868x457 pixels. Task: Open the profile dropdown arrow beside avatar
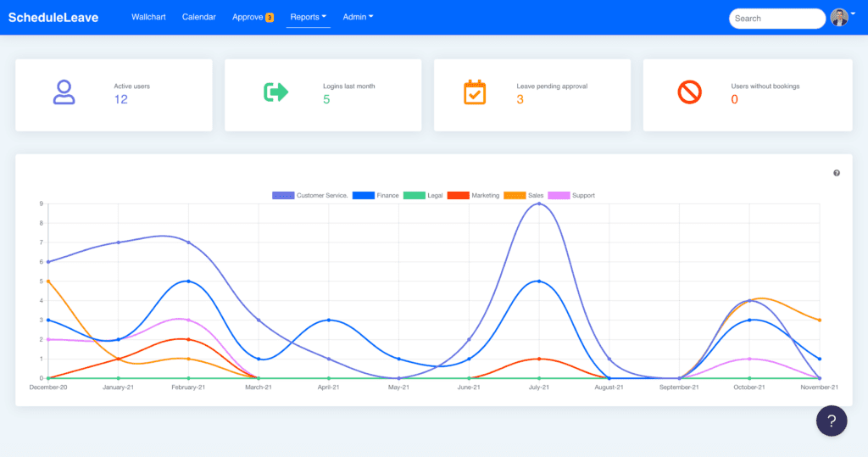tap(854, 15)
